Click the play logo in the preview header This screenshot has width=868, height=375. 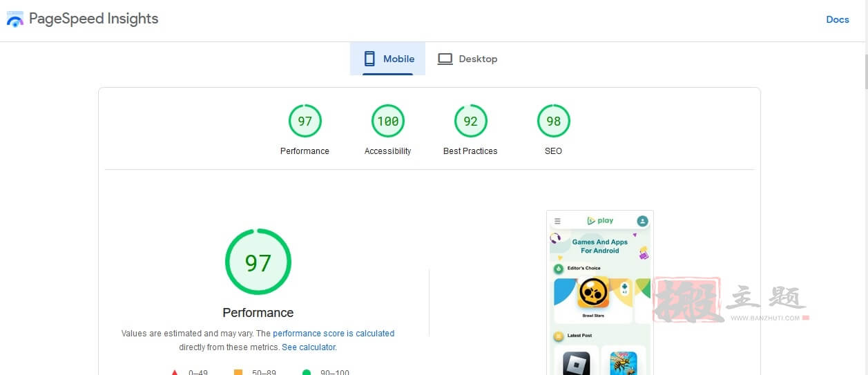(x=600, y=221)
